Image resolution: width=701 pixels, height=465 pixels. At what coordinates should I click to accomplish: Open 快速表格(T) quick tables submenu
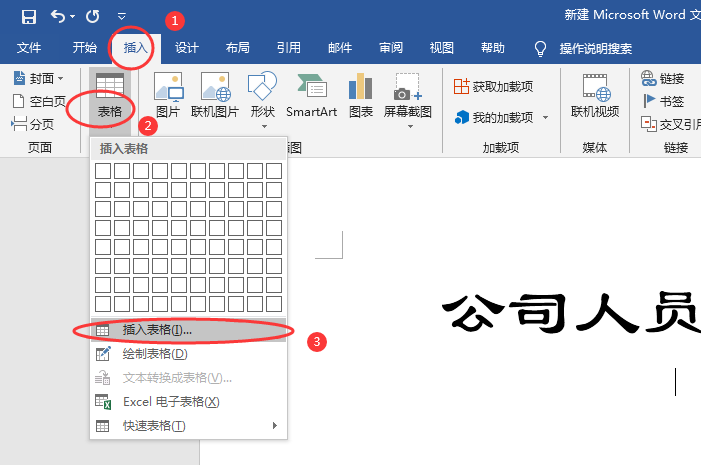coord(188,426)
